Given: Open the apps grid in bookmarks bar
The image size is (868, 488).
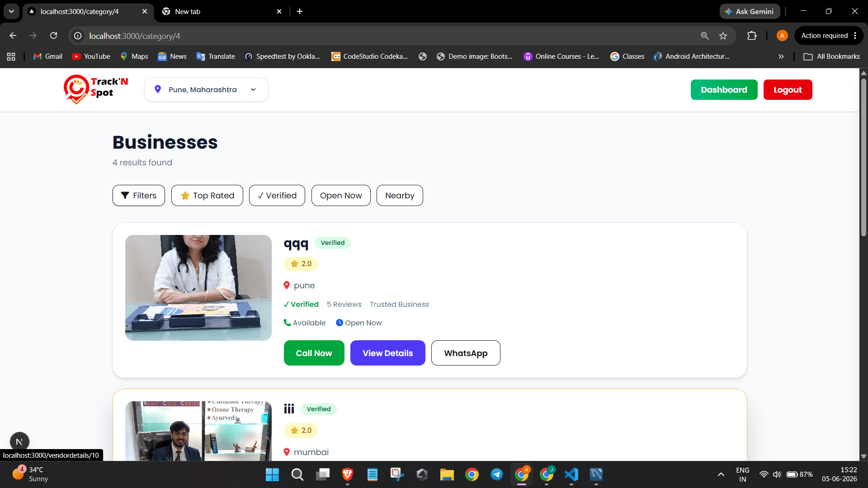Looking at the screenshot, I should pyautogui.click(x=11, y=56).
